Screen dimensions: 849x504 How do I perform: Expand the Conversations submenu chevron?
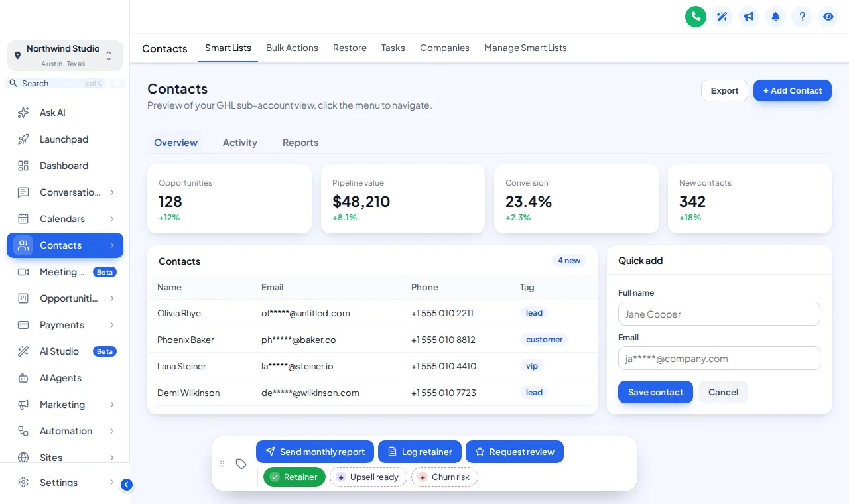pos(112,192)
